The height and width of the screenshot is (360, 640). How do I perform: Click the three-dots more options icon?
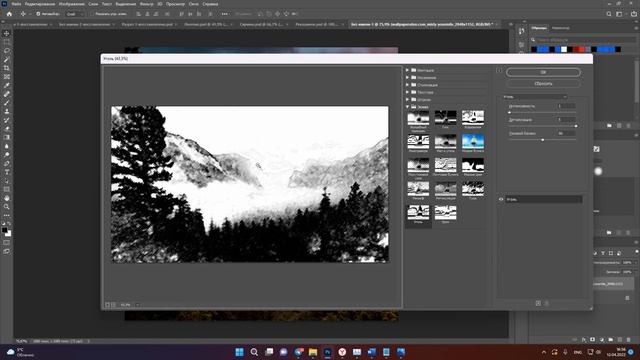click(x=224, y=14)
